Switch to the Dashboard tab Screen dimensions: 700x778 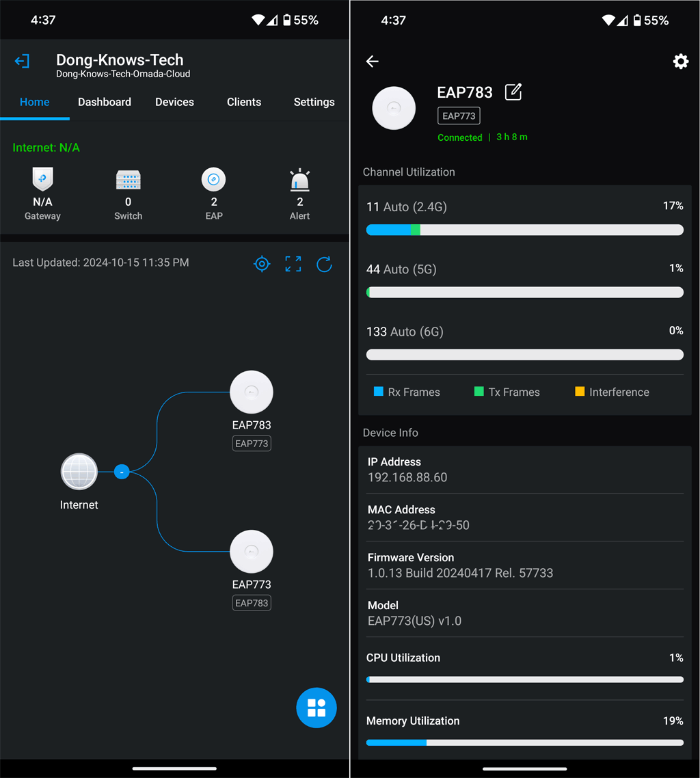(105, 102)
